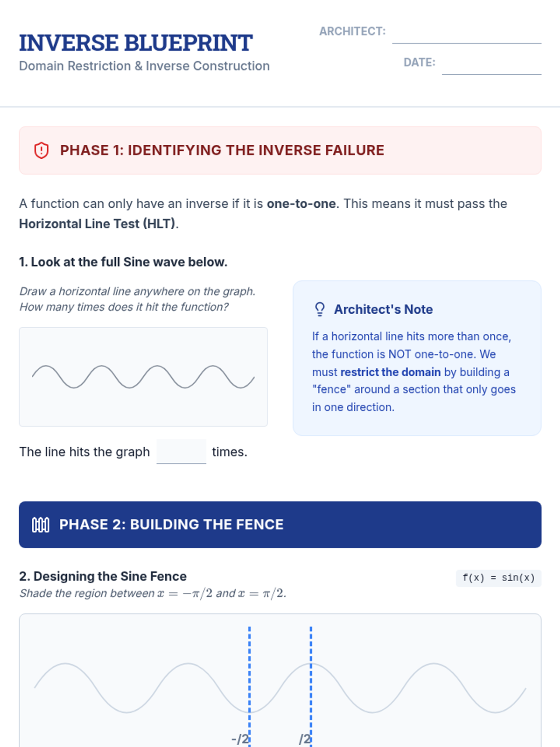Click the fence icon in Phase 2 header

[x=41, y=525]
